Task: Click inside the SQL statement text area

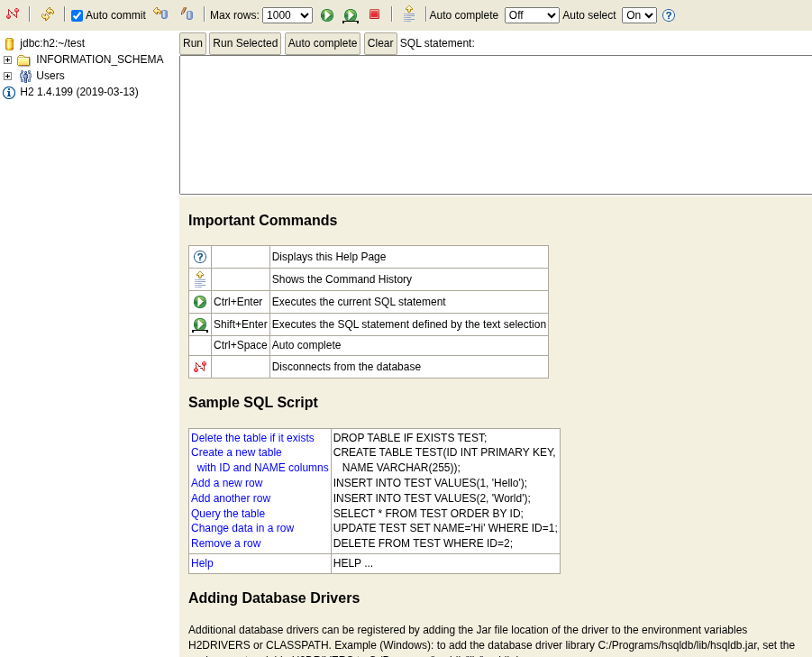Action: click(x=496, y=124)
